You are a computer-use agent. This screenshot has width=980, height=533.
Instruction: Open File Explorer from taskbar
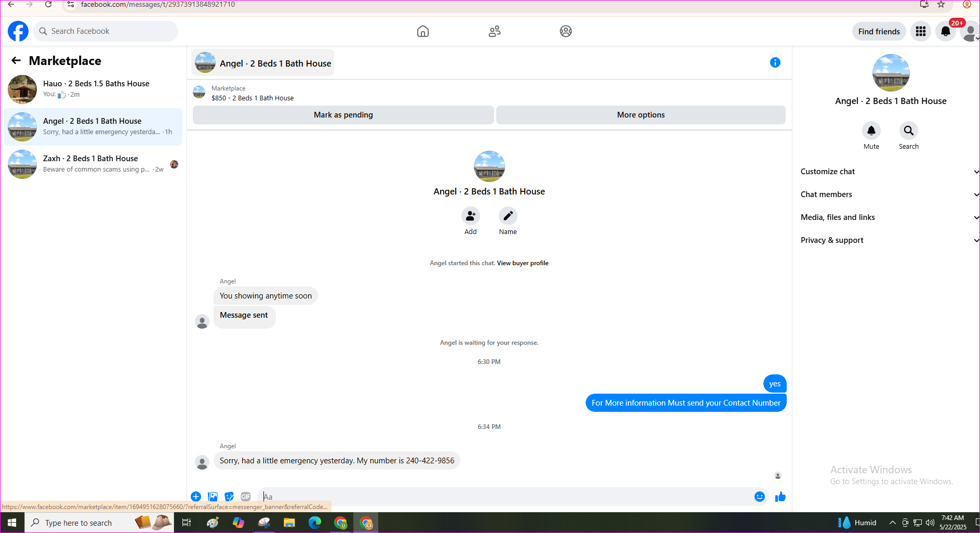coord(289,523)
